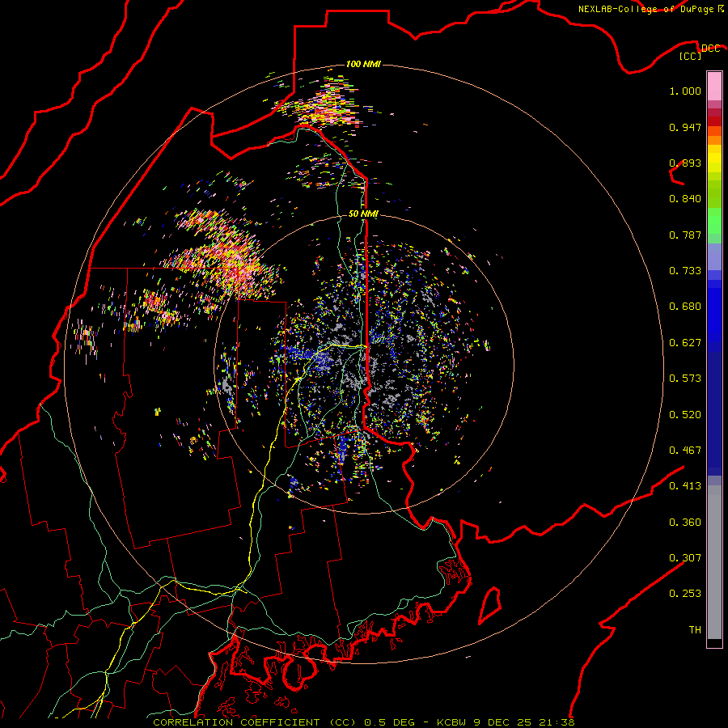Click the 0.467 legend value
The width and height of the screenshot is (728, 728).
[x=685, y=451]
